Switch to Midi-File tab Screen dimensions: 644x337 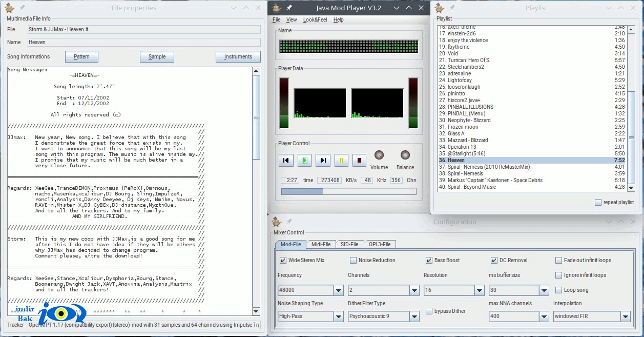click(321, 244)
